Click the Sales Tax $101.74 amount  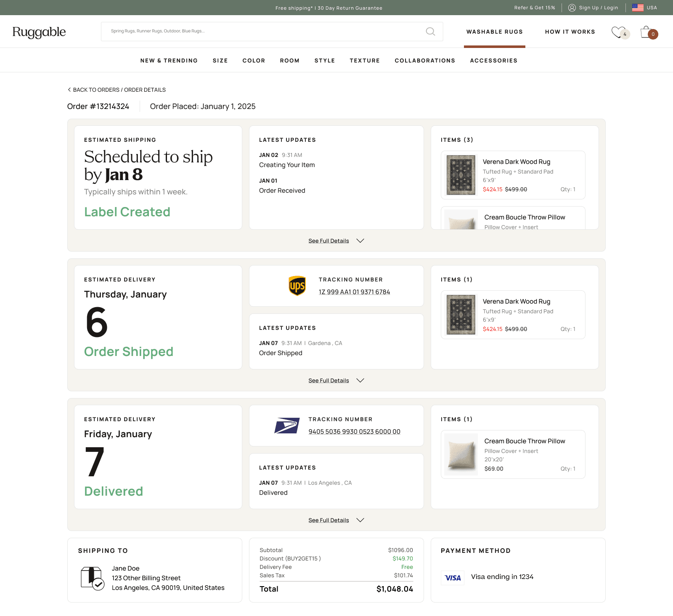coord(403,576)
